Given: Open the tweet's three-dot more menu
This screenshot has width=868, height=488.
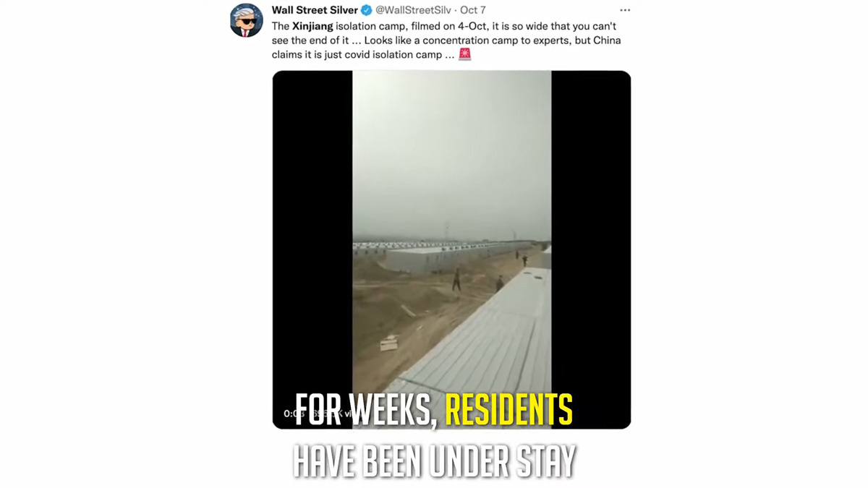Looking at the screenshot, I should coord(625,10).
